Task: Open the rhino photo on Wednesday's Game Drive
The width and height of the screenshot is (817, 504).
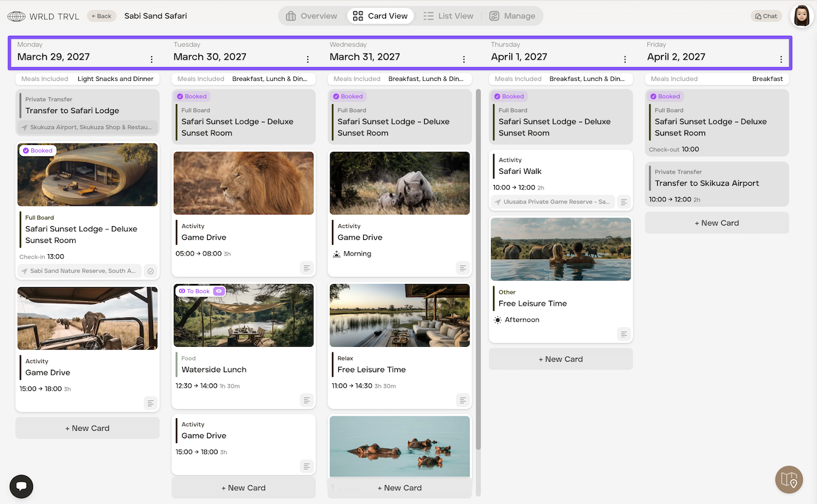Action: click(x=400, y=183)
